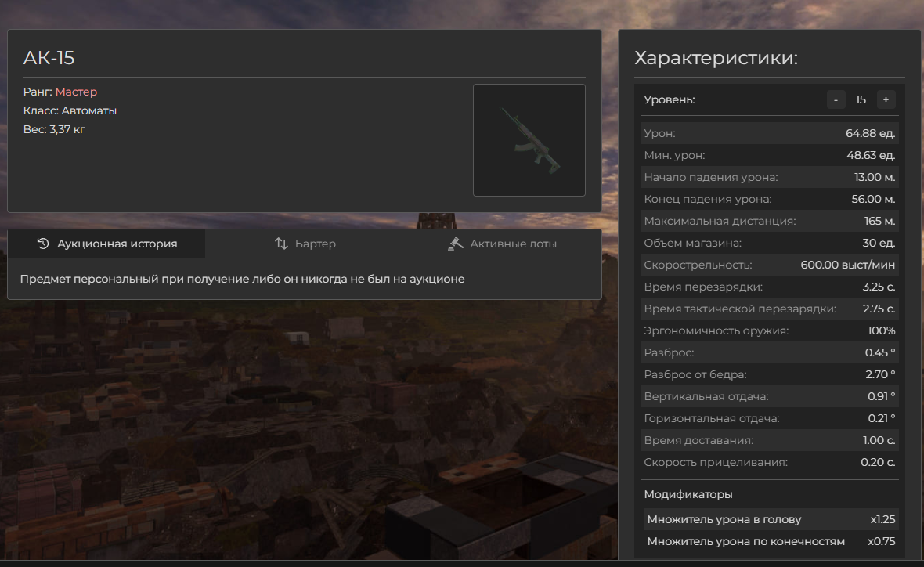The width and height of the screenshot is (924, 567).
Task: Click the Объем магазина row
Action: [769, 243]
